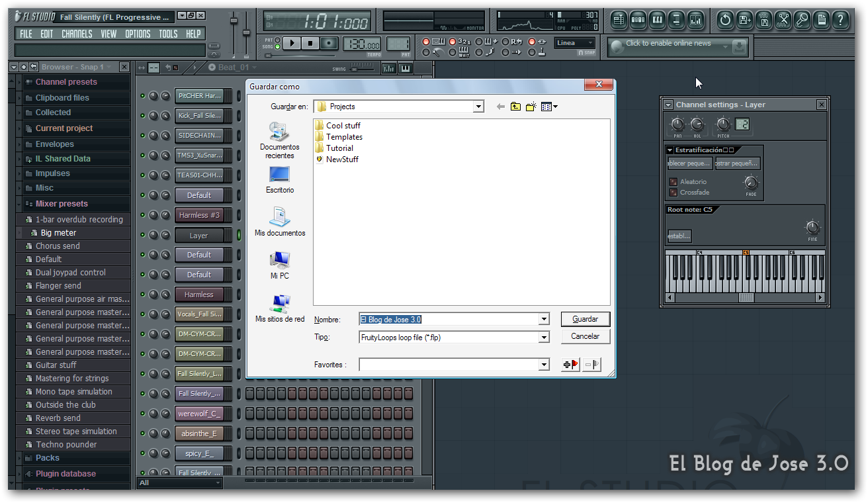Screen dimensions: 868x503
Task: Go to Escritorio in places bar
Action: 280,179
